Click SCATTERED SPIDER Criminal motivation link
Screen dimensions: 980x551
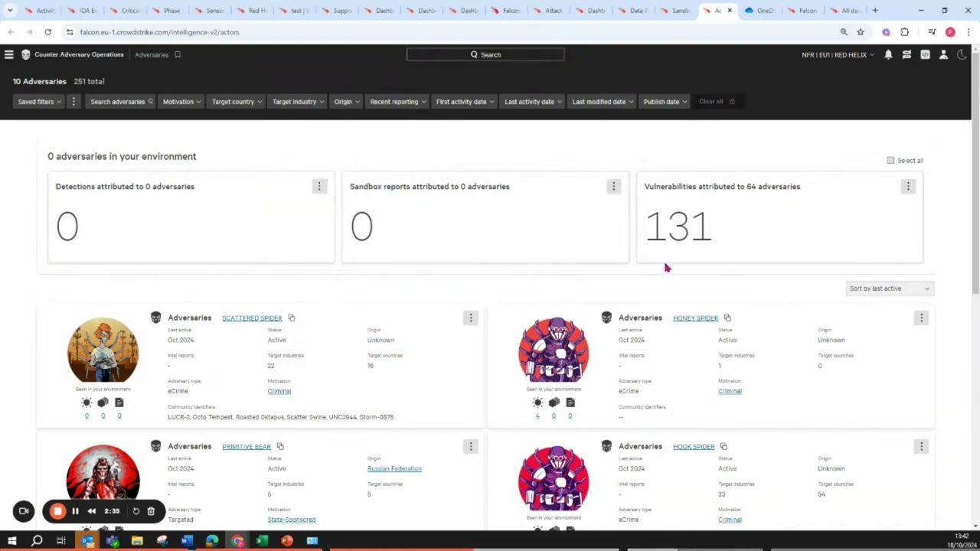coord(279,391)
